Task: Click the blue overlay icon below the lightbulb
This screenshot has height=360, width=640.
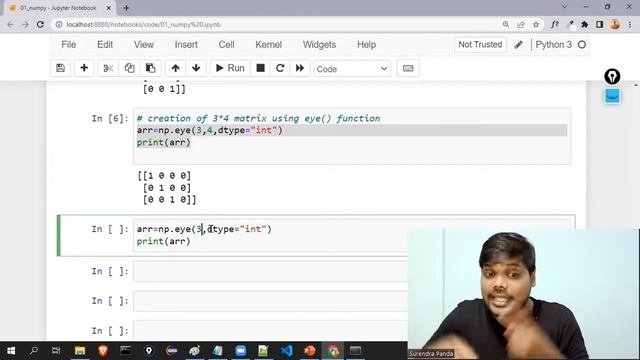Action: pyautogui.click(x=612, y=96)
